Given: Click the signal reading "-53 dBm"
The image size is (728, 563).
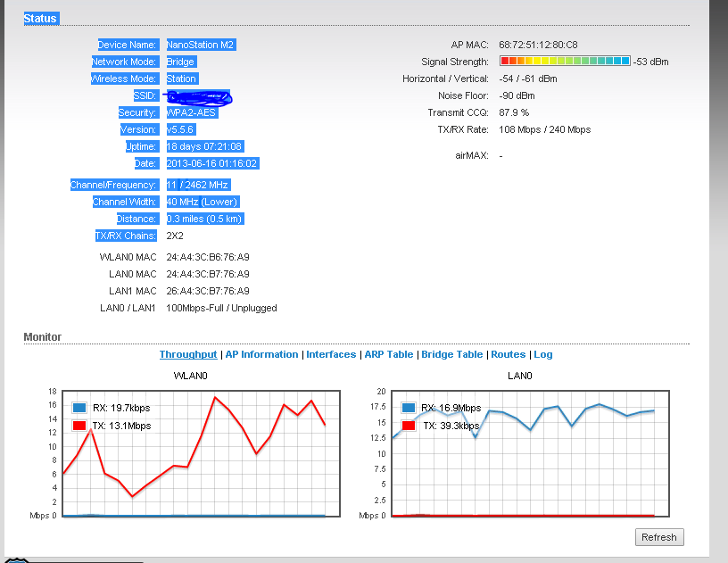Looking at the screenshot, I should [651, 62].
